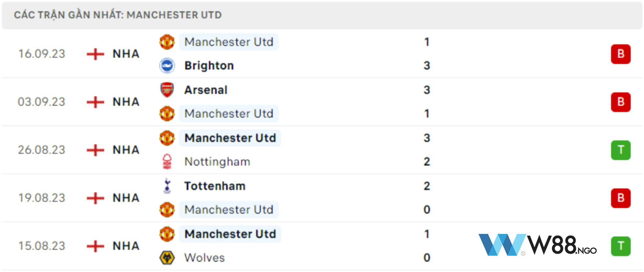
Task: Click the Nottingham Forest crest icon
Action: tap(167, 162)
